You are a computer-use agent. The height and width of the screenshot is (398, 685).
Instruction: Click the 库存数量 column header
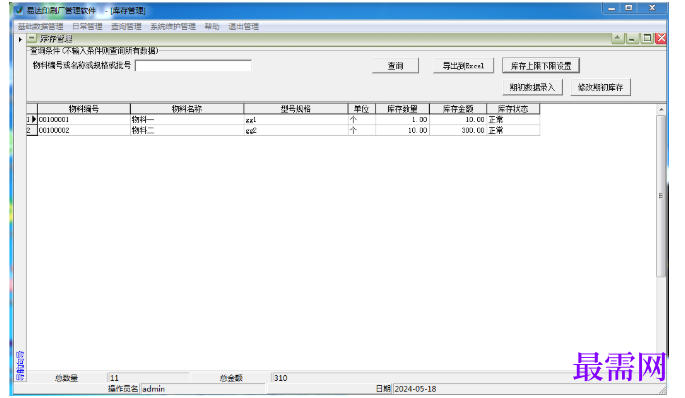[x=402, y=109]
